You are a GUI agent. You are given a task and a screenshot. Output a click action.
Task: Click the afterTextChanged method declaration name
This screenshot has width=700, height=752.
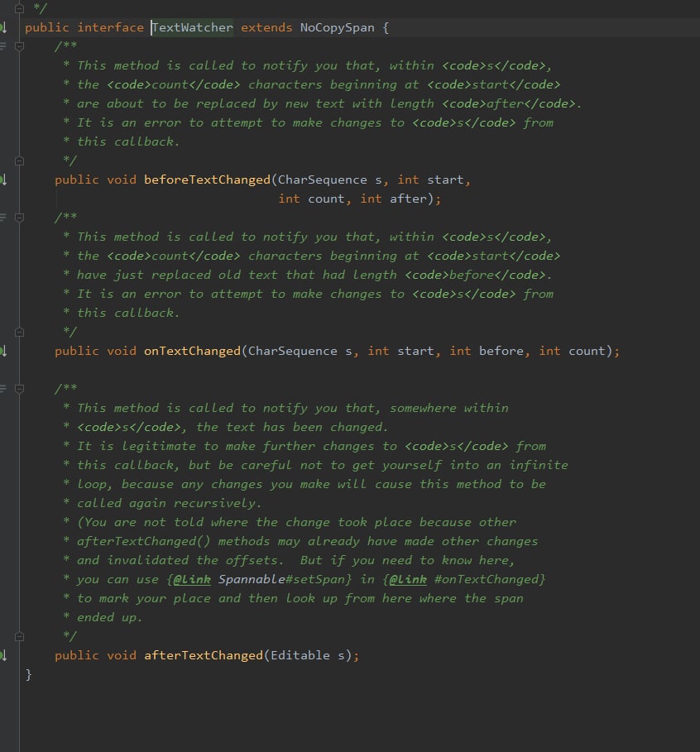[x=204, y=655]
